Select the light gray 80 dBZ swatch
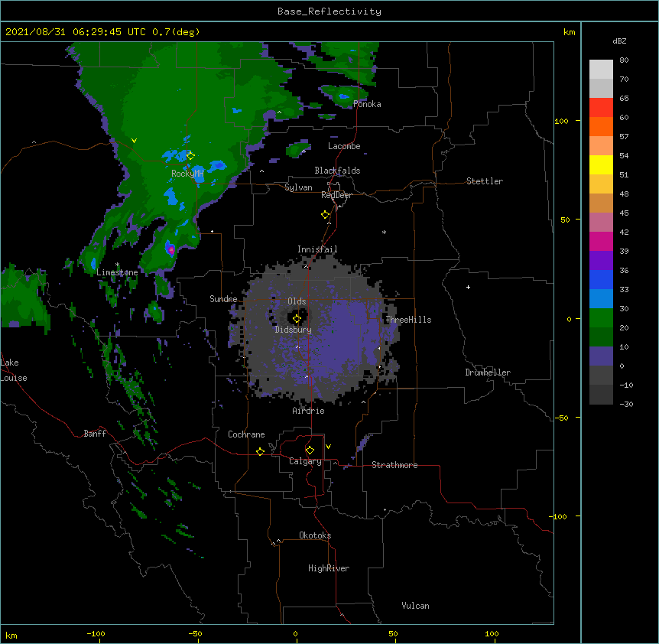The image size is (659, 644). point(601,69)
